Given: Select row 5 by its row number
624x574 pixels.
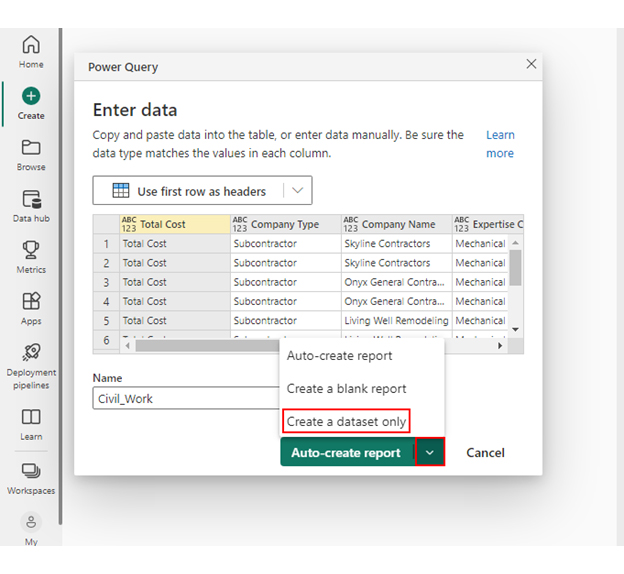Looking at the screenshot, I should (x=106, y=320).
